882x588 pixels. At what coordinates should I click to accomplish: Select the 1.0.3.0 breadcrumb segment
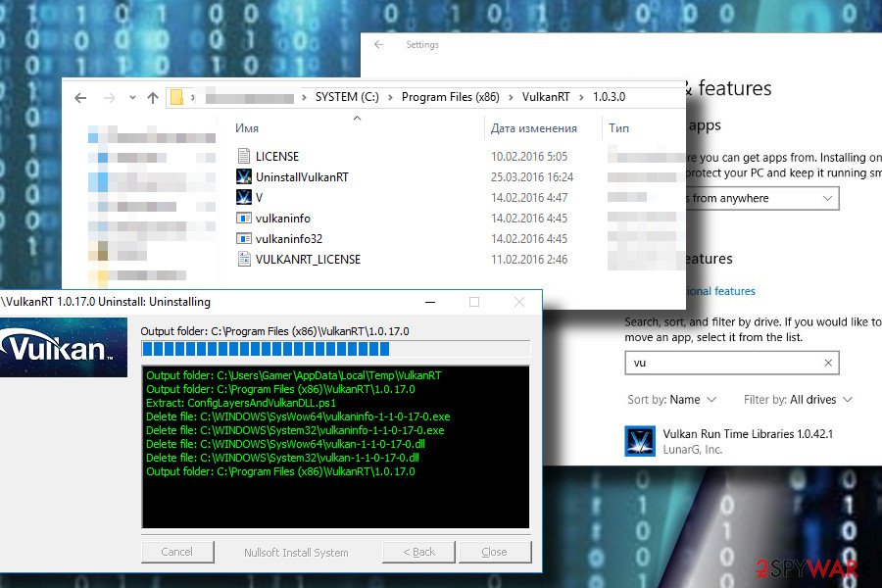point(610,97)
